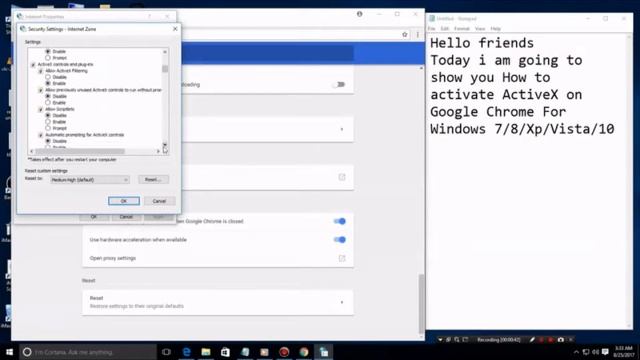Select Enable under Allow ActiveX Filtering
640x360 pixels.
pyautogui.click(x=48, y=83)
